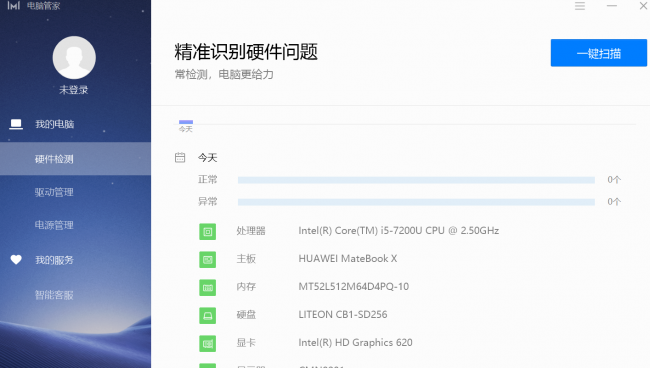Viewport: 650px width, 368px height.
Task: Click the Intel(R) HD Graphics 620 text
Action: tap(355, 342)
